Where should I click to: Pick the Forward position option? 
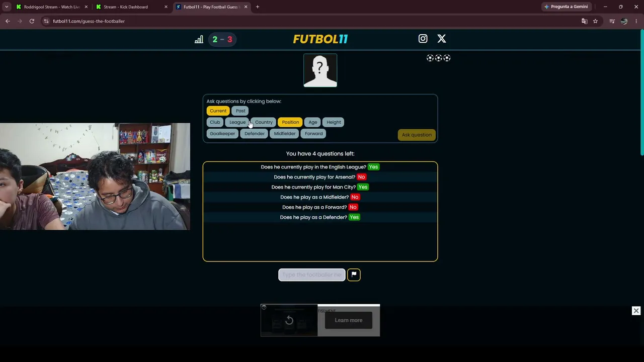[x=313, y=134]
